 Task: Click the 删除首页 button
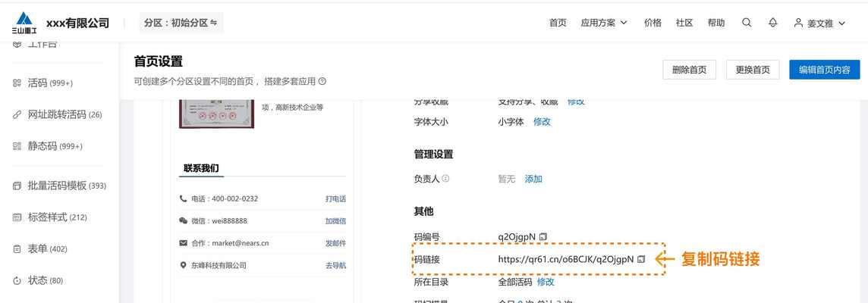click(689, 70)
